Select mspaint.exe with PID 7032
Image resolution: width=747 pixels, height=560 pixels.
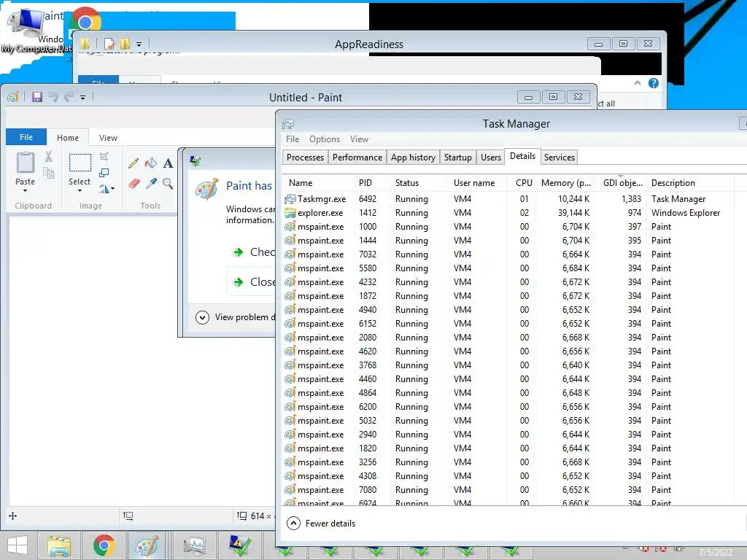(514, 254)
